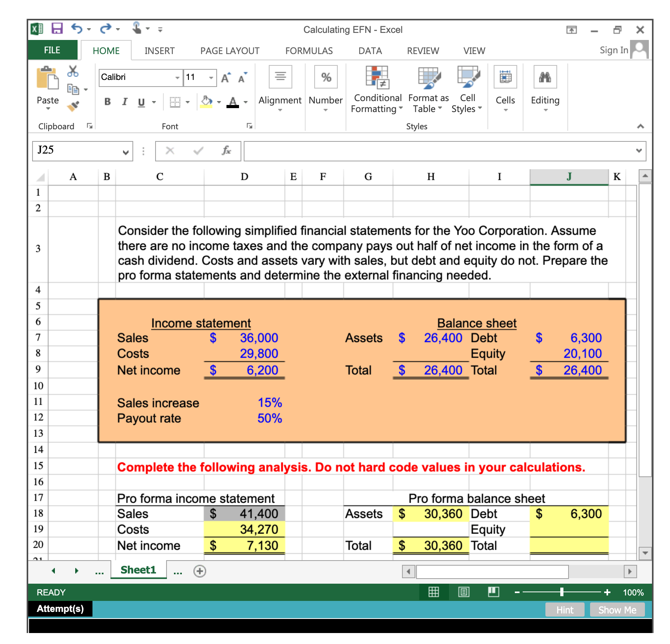Click the Hint button

565,610
